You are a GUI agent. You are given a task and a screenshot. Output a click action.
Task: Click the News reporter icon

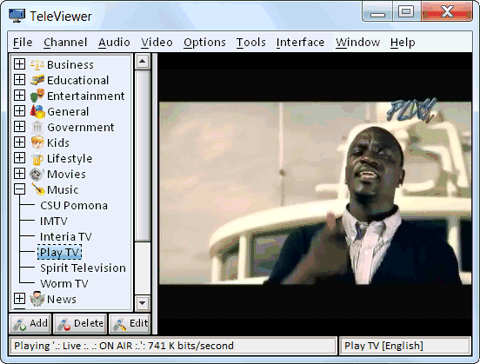click(37, 299)
